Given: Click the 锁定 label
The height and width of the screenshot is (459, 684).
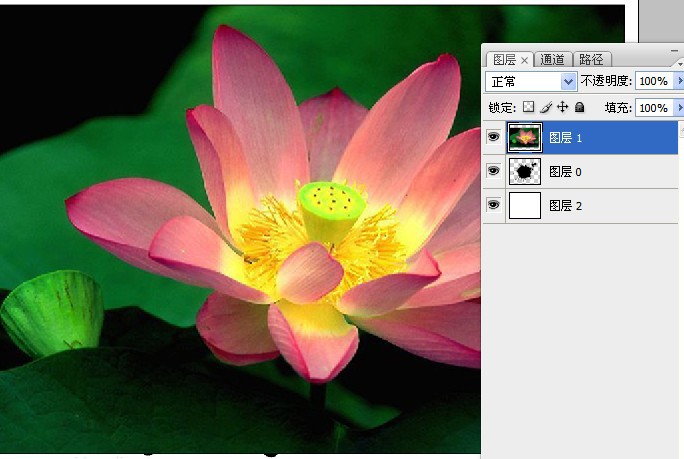Looking at the screenshot, I should (502, 108).
